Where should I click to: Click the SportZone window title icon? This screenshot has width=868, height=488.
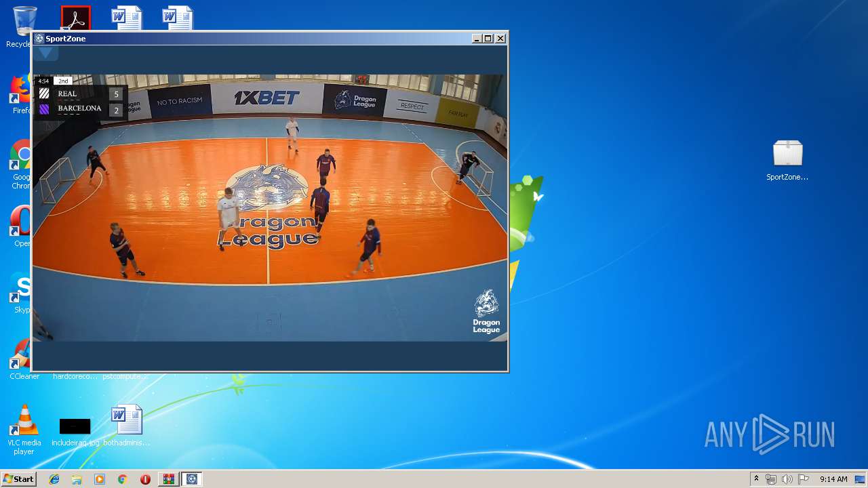[x=39, y=39]
